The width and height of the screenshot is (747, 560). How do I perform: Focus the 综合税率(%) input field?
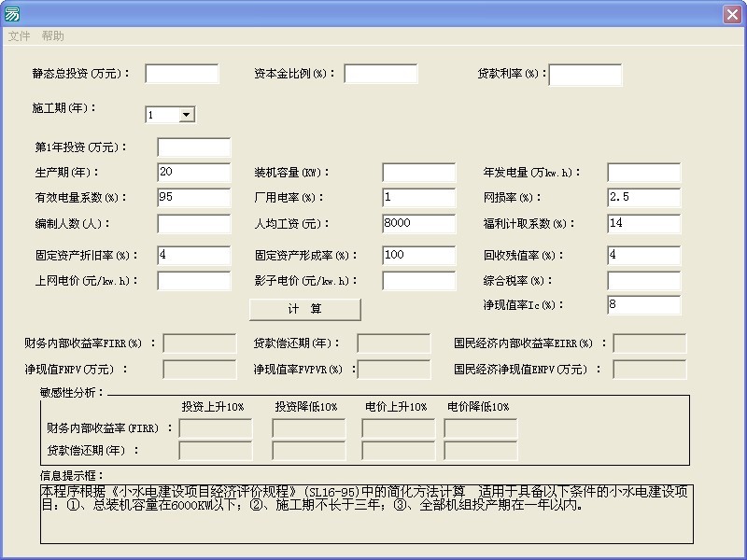[643, 281]
